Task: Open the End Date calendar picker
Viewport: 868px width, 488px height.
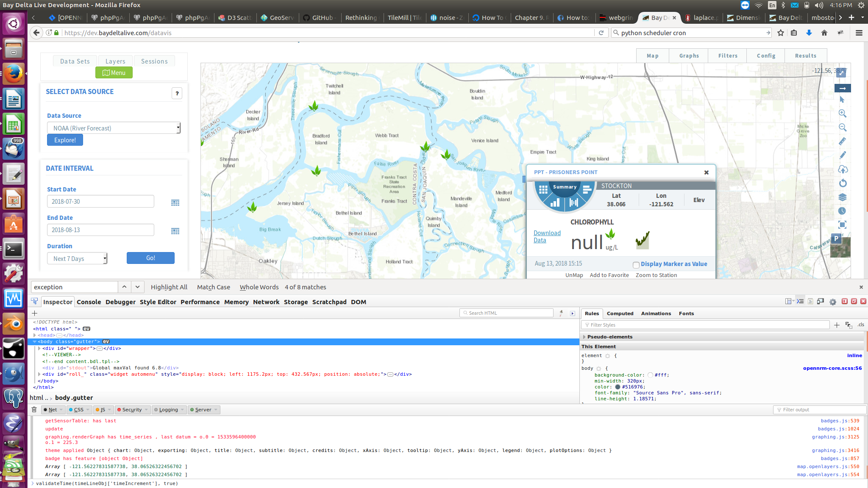Action: point(175,231)
